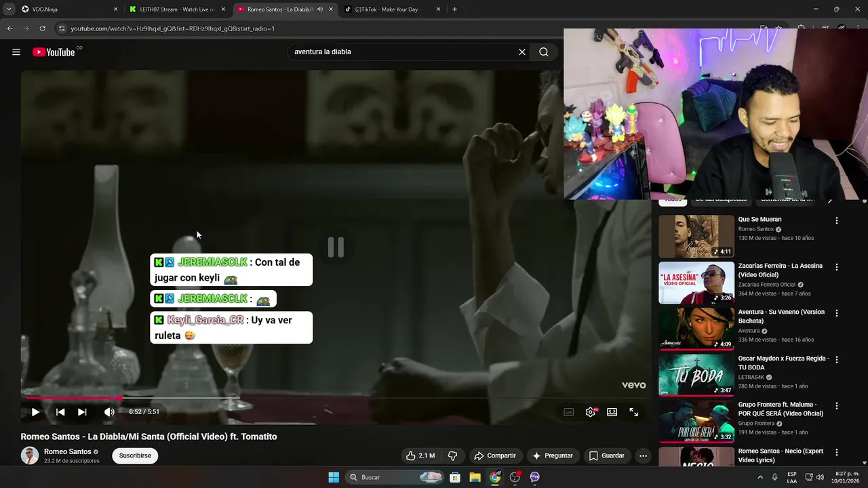Open the POR QUÉ SERÁ video thumbnail
The image size is (868, 488).
point(696,421)
